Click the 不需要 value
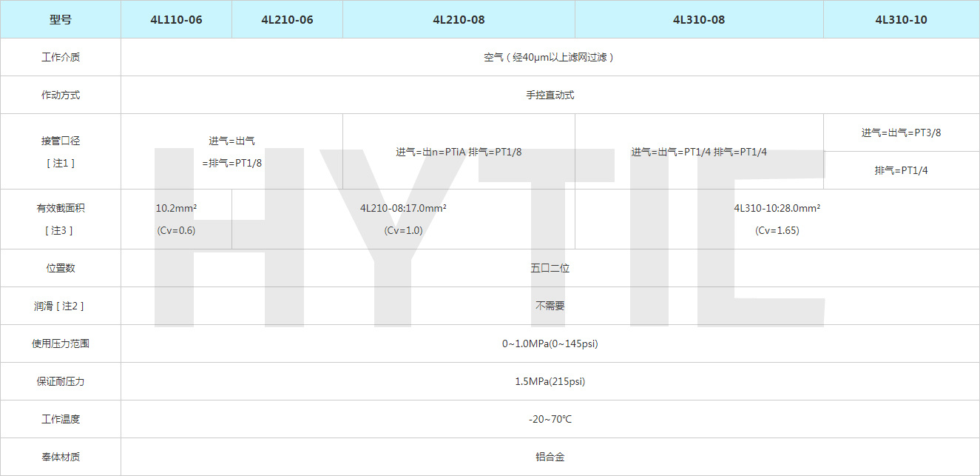Screen dimensions: 980x476 point(550,306)
